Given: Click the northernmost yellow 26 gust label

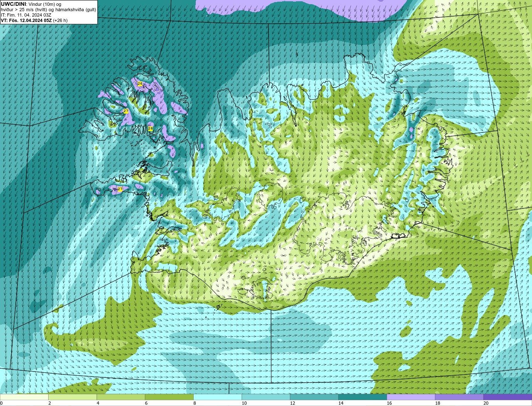Looking at the screenshot, I should tap(140, 84).
